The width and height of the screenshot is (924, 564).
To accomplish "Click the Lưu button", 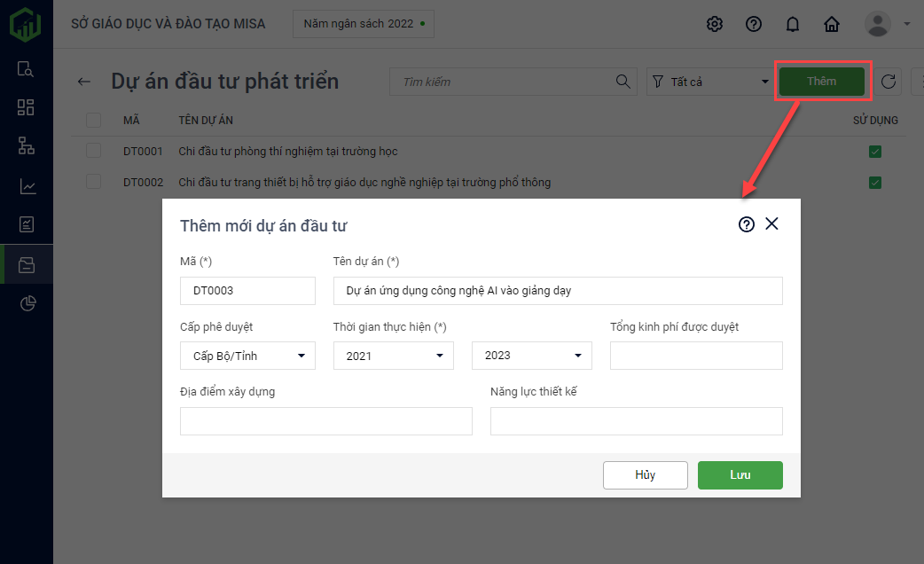I will click(740, 475).
